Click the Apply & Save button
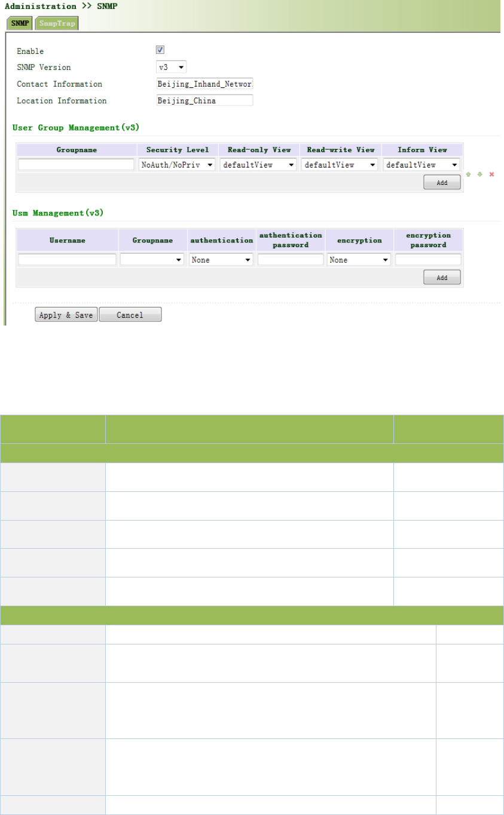The height and width of the screenshot is (815, 504). click(66, 315)
